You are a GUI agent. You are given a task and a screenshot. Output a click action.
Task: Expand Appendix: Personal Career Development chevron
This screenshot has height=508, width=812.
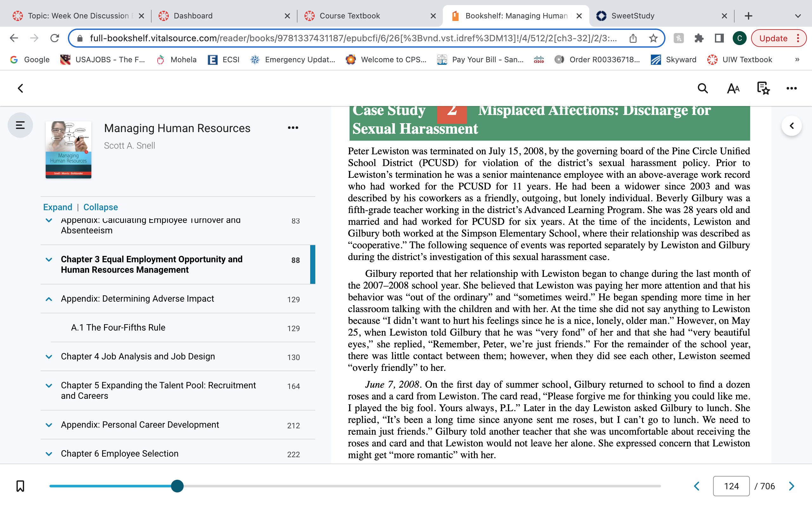(49, 425)
